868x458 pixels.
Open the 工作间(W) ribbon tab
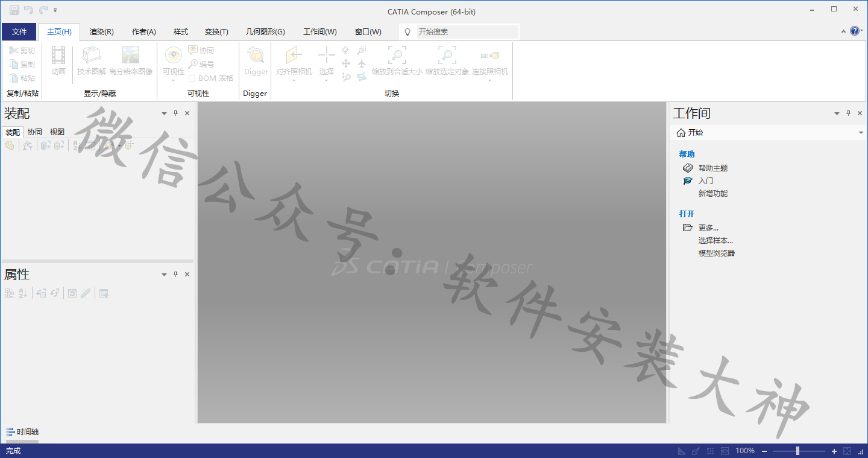(x=320, y=32)
